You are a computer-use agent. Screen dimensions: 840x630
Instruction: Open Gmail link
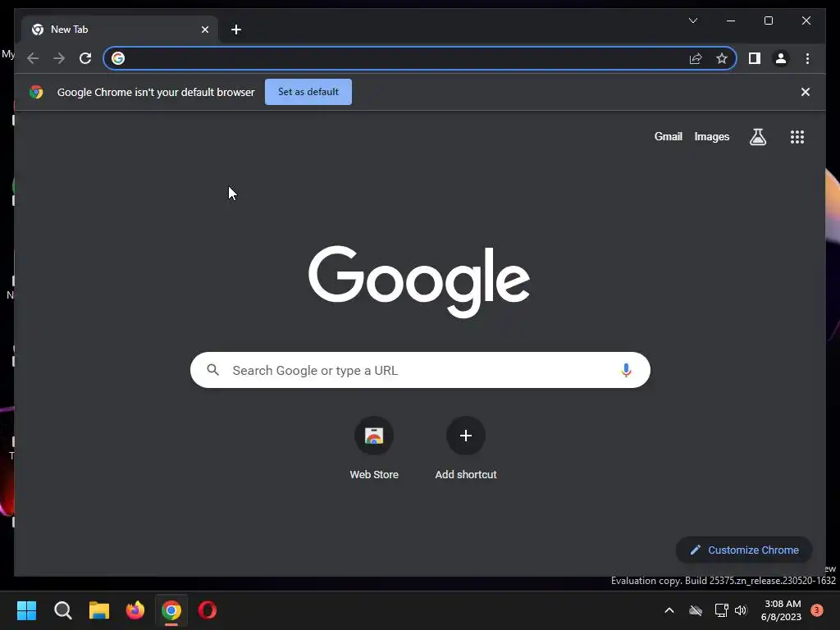(668, 137)
